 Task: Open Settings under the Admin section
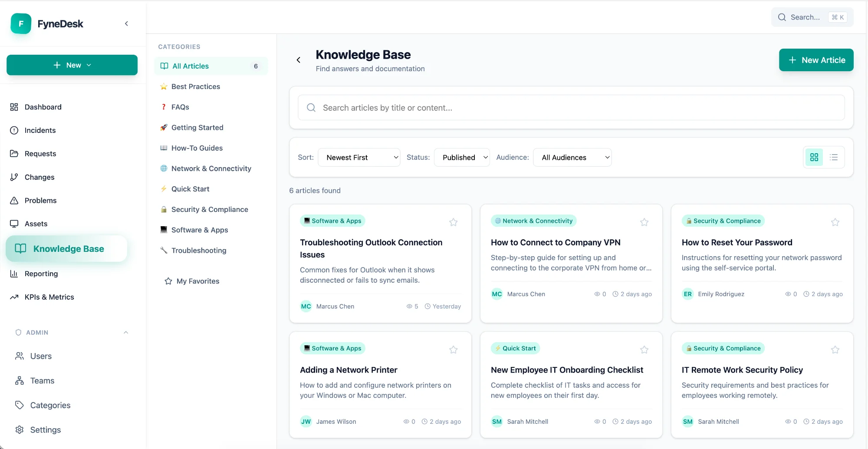click(45, 429)
